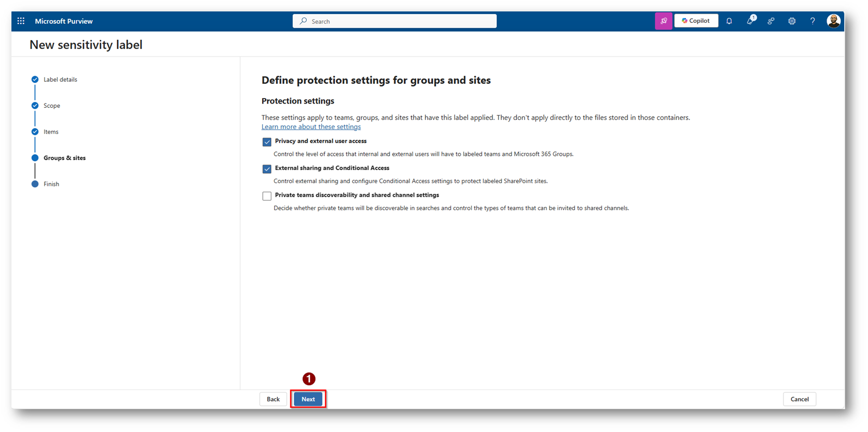Uncheck External sharing and Conditional Access
This screenshot has height=432, width=868.
267,169
